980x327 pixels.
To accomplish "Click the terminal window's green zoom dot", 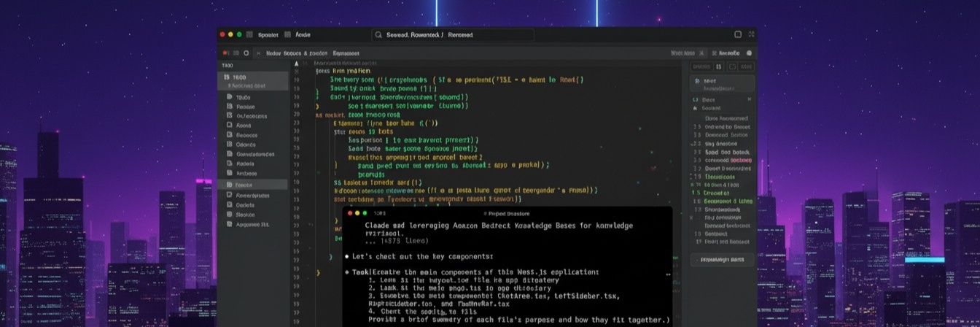I will (x=365, y=213).
